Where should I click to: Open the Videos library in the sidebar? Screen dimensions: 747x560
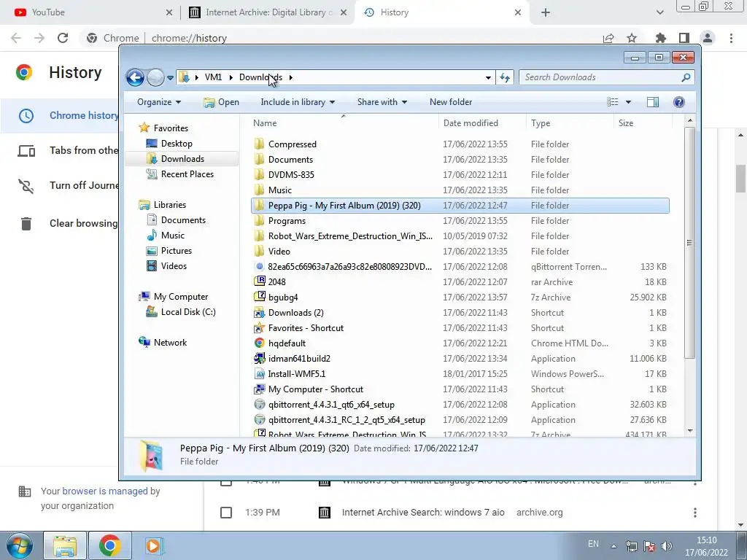click(174, 265)
